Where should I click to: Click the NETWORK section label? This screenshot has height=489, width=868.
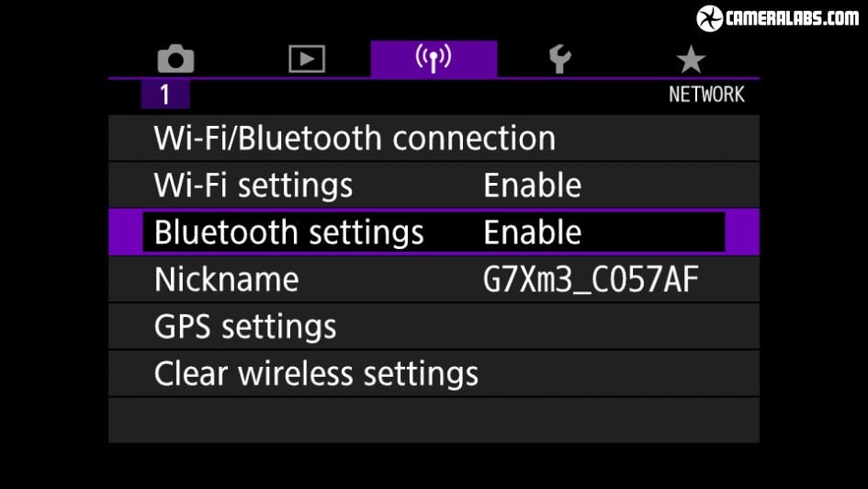click(705, 95)
